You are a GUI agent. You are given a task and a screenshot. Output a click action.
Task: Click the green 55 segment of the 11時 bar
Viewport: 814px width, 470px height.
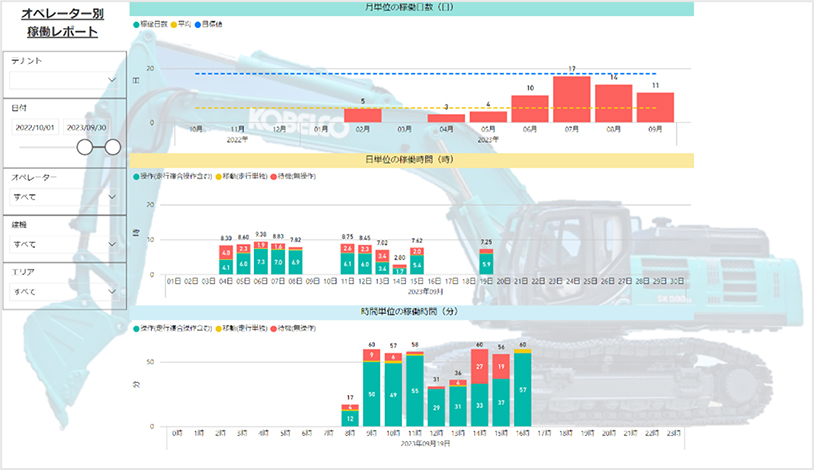tap(415, 391)
